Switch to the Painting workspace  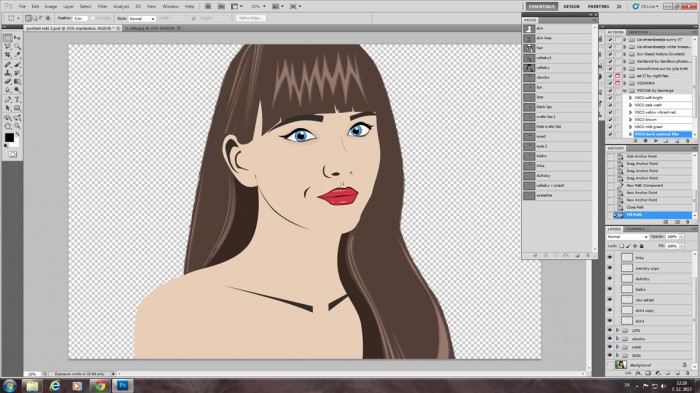click(598, 7)
